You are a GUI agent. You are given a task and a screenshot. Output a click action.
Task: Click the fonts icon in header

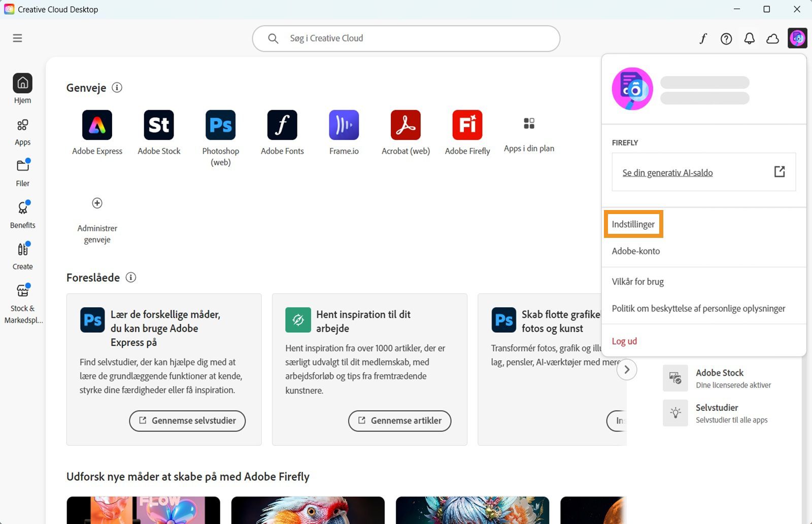[x=703, y=39]
